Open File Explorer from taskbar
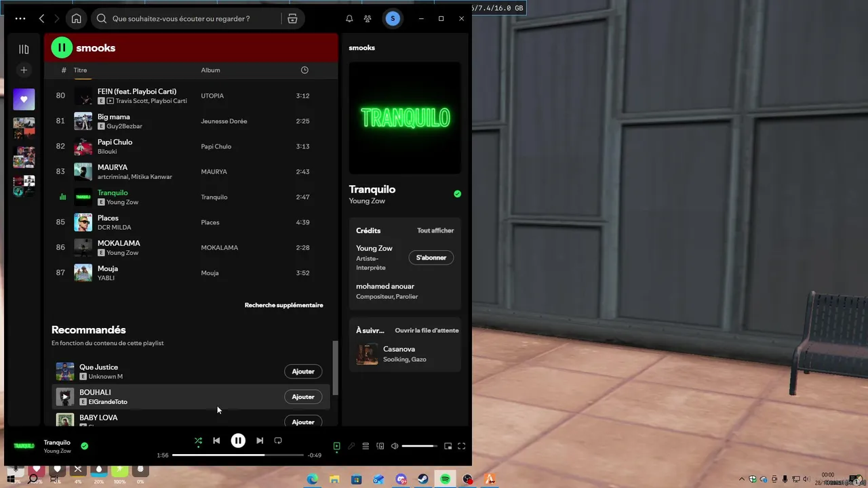Image resolution: width=868 pixels, height=488 pixels. (334, 479)
